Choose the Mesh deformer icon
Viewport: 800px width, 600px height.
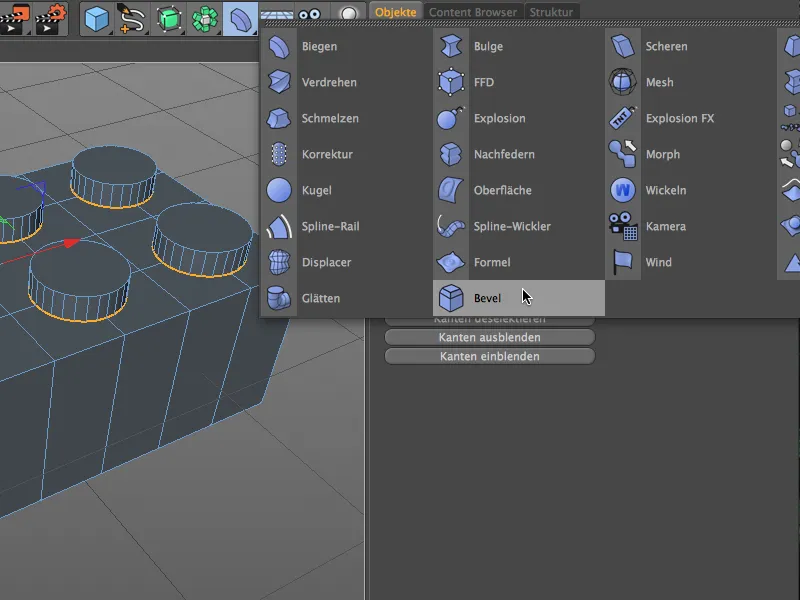click(x=623, y=82)
